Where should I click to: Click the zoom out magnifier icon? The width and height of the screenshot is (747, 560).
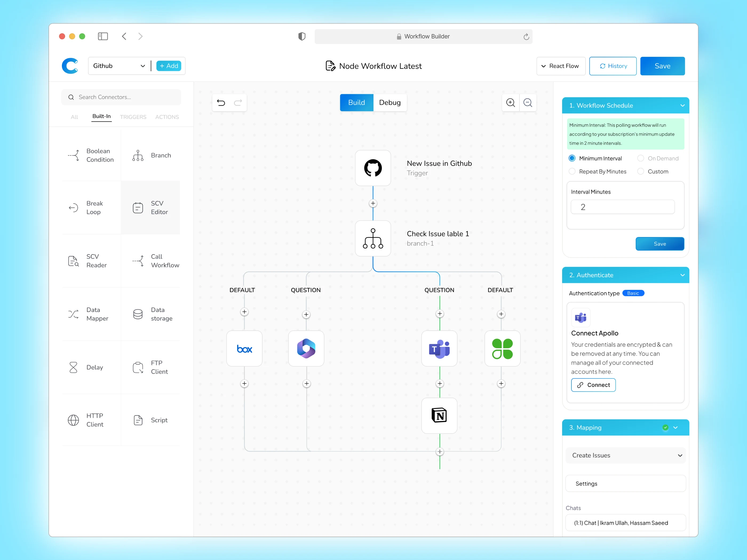[x=528, y=103]
